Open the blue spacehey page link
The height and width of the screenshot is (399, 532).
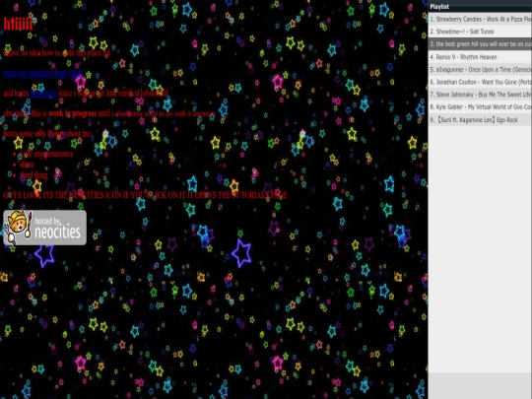pos(42,74)
